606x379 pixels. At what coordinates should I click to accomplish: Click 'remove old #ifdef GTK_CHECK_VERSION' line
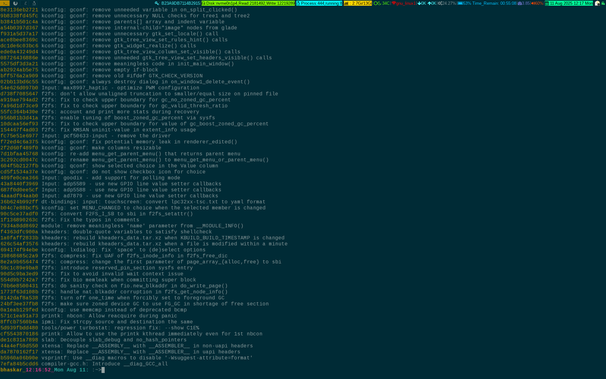[x=101, y=76]
